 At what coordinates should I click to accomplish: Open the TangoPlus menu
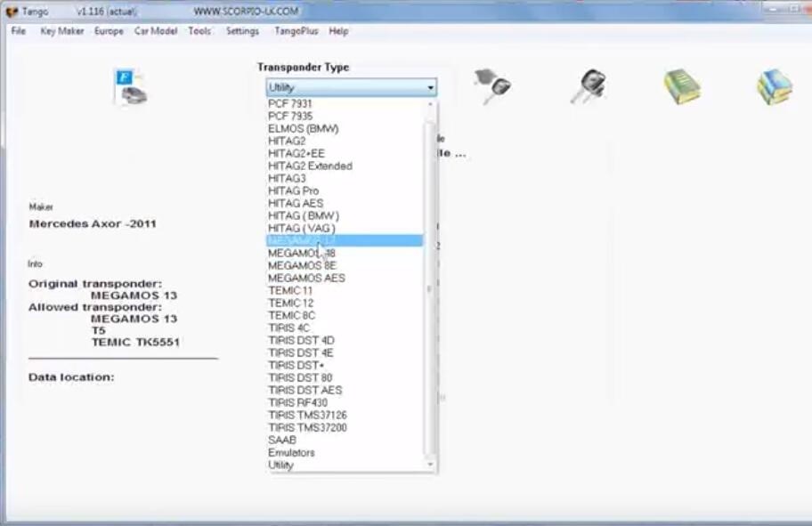[x=296, y=31]
